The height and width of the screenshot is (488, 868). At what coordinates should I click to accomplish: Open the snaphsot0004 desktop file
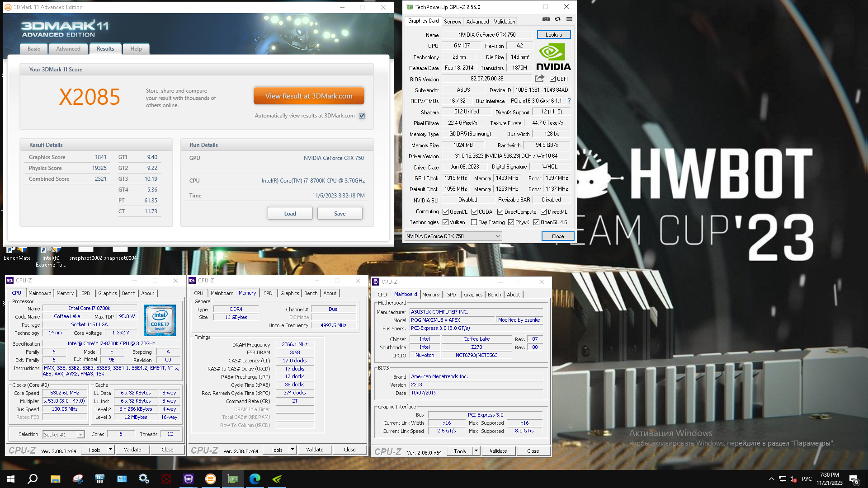tap(120, 253)
